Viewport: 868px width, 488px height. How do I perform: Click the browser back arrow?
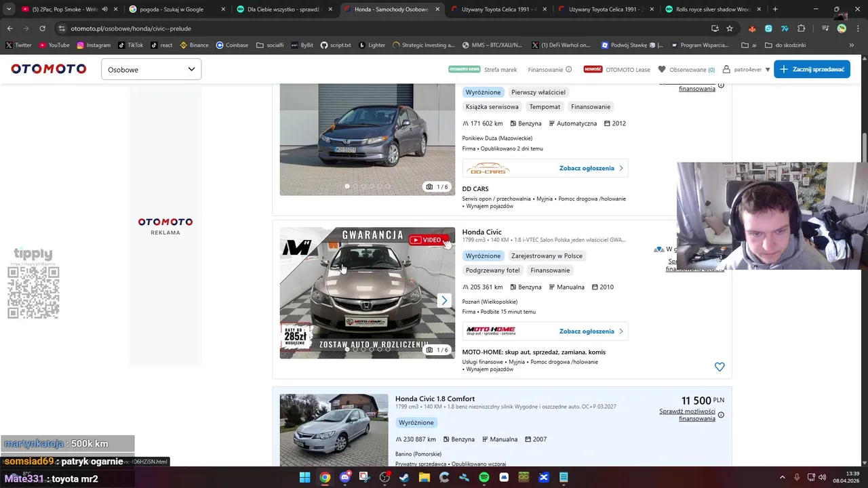tap(9, 28)
